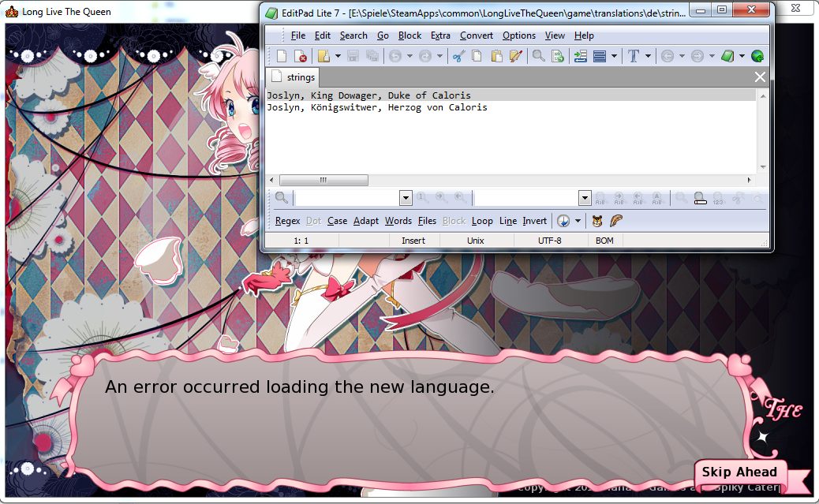Open the replace text history dropdown
Viewport: 819px width, 504px height.
click(x=585, y=198)
